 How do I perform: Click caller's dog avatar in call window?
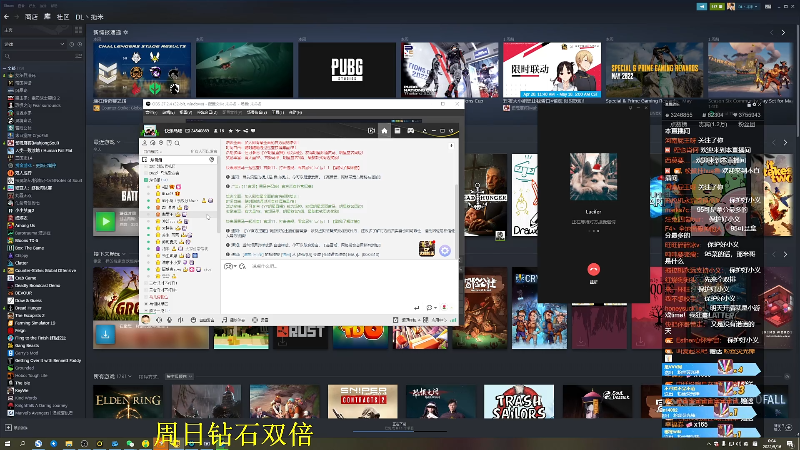coord(593,177)
